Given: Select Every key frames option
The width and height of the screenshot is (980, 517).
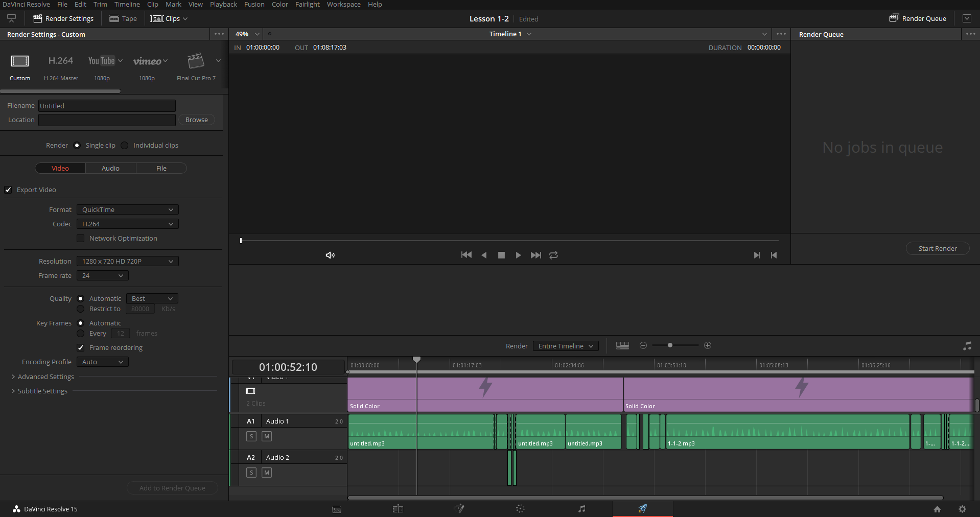Looking at the screenshot, I should pos(80,334).
